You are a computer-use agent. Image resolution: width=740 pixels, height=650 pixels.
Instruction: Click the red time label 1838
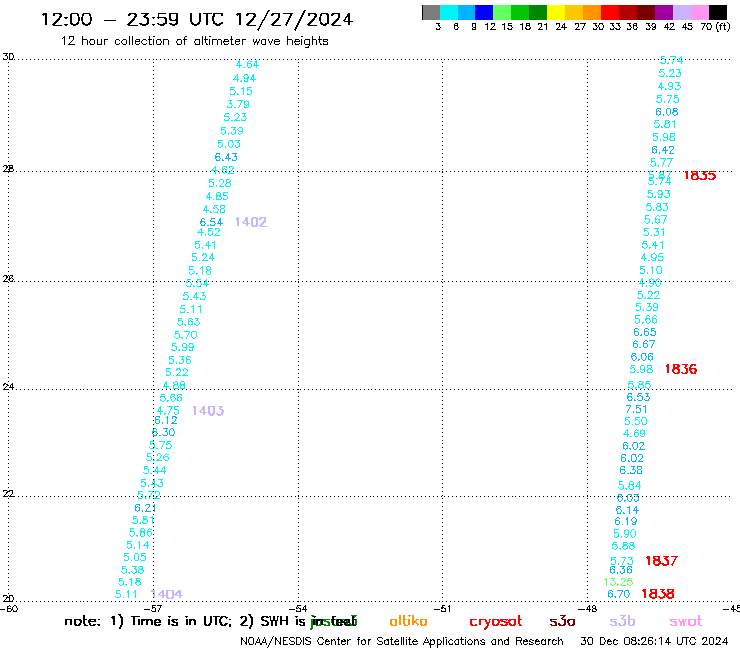(657, 594)
